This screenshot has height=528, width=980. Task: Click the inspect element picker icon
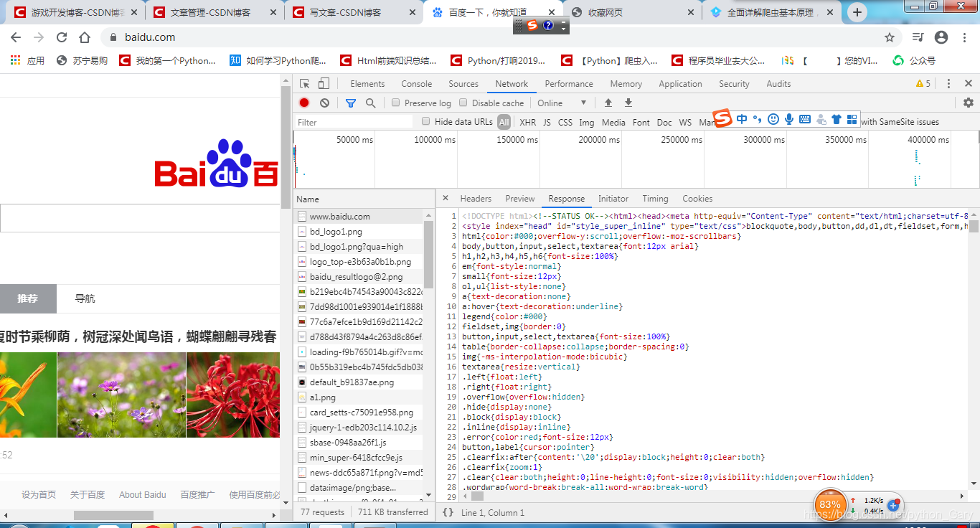coord(304,84)
